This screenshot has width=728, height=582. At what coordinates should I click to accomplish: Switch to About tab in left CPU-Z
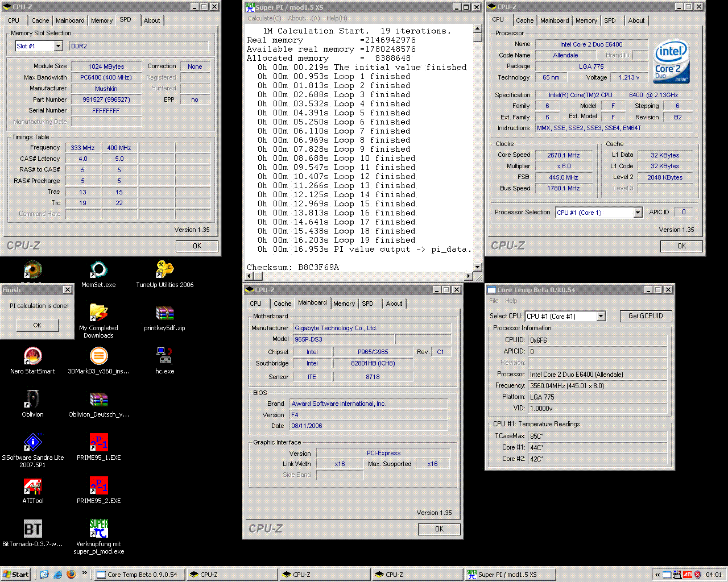tap(152, 20)
